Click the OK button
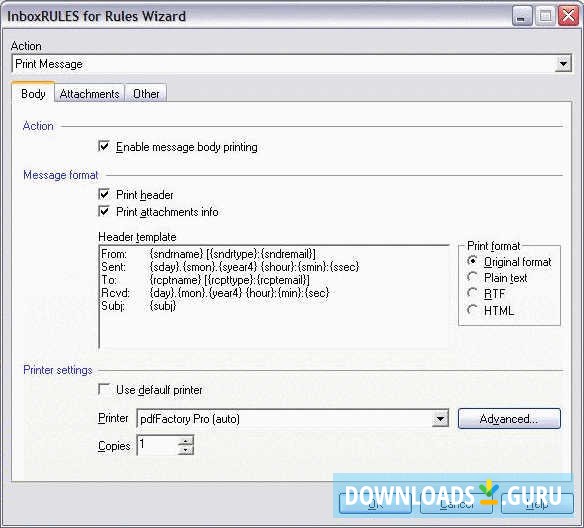Image resolution: width=584 pixels, height=528 pixels. [375, 504]
